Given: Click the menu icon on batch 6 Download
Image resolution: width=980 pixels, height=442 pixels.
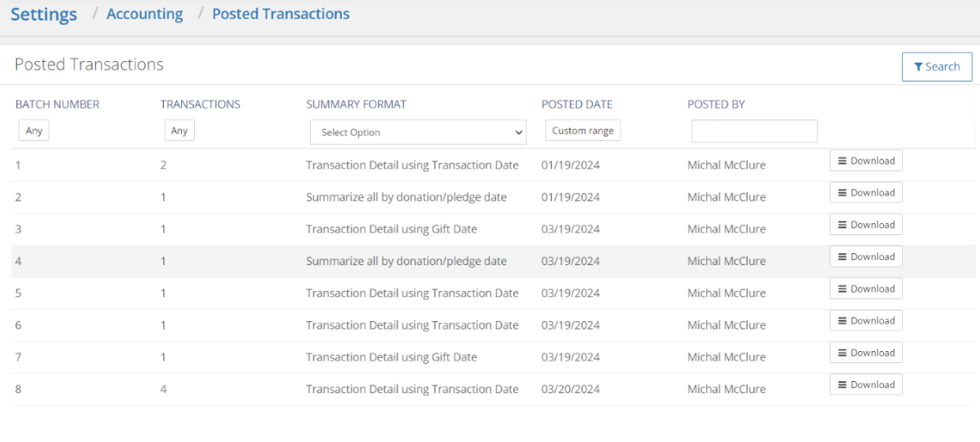Looking at the screenshot, I should pos(842,321).
